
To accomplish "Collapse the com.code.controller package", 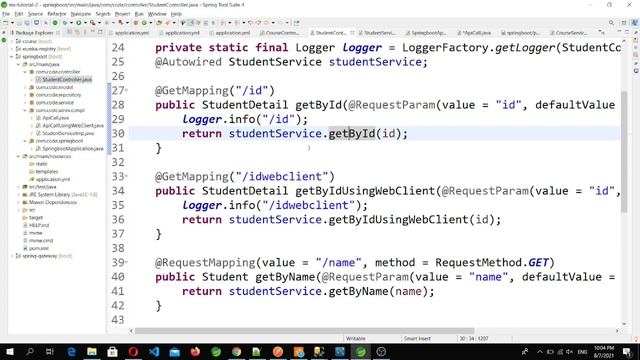I will click(25, 72).
